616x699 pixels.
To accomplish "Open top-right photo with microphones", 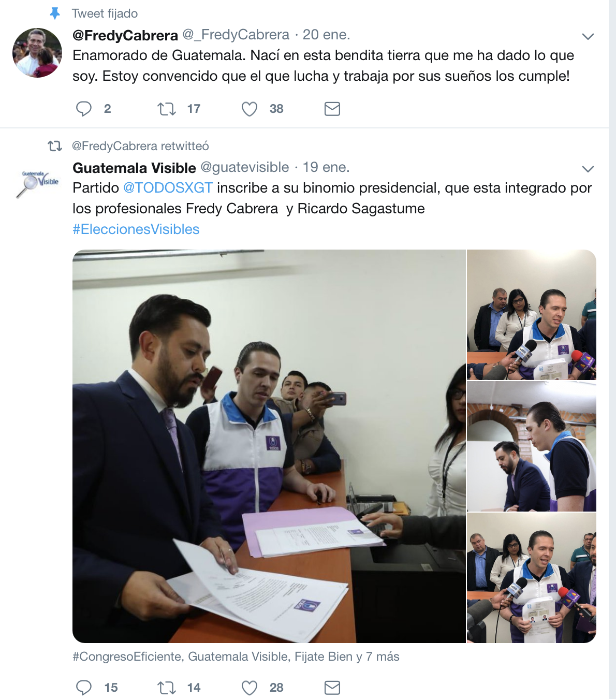I will point(532,315).
